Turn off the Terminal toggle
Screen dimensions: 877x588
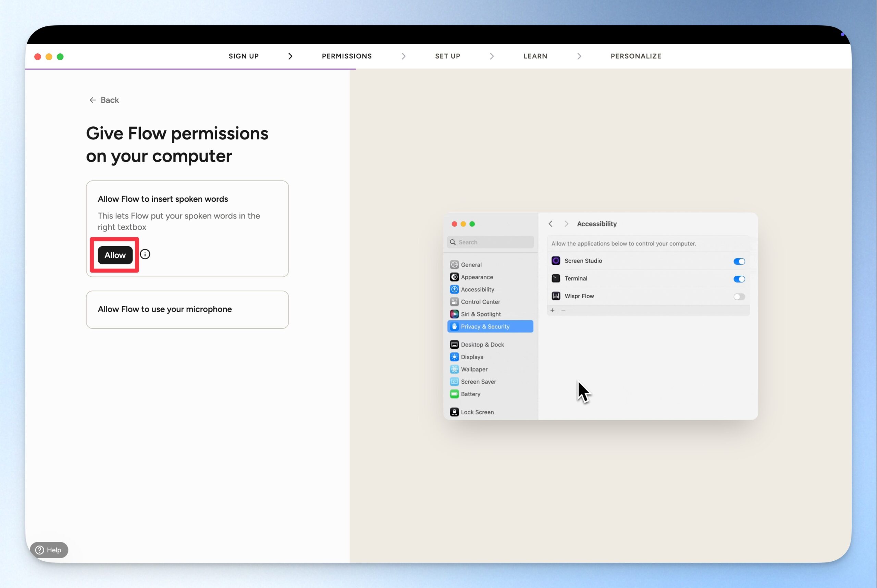pos(739,279)
